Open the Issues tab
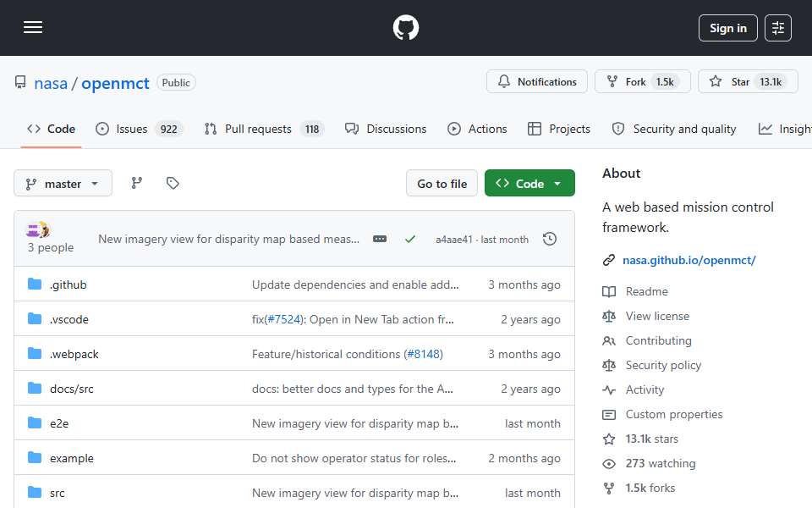812x508 pixels. pos(139,129)
